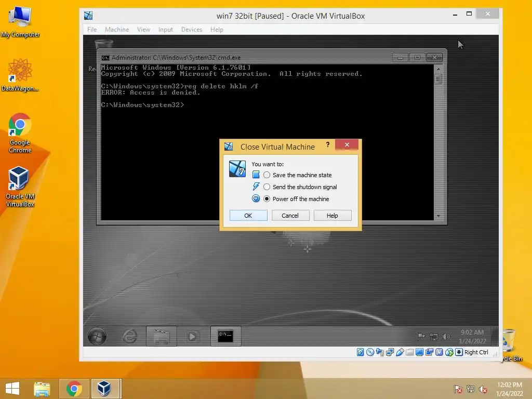Screen dimensions: 532x399
Task: Confirm with OK in Close Virtual Machine dialog
Action: [248, 216]
